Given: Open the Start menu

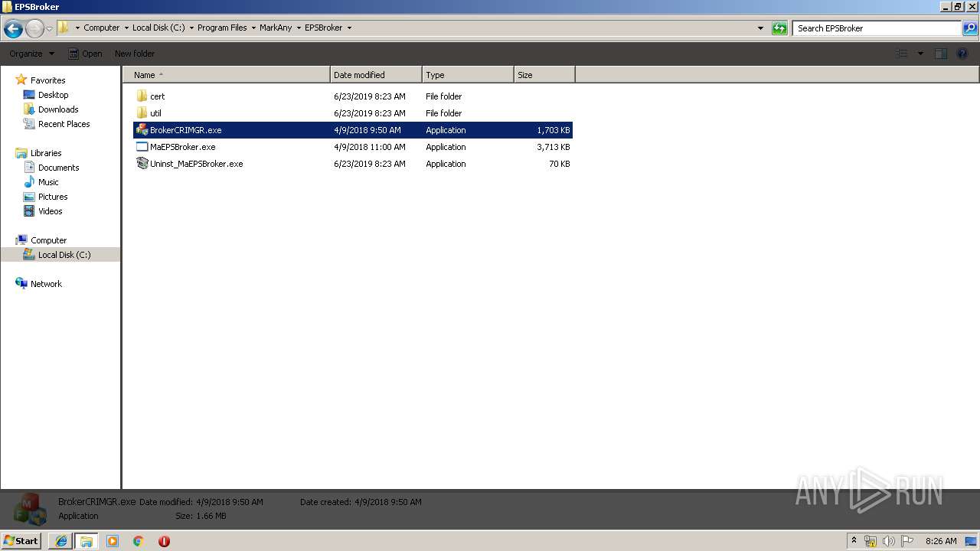Looking at the screenshot, I should pos(21,540).
